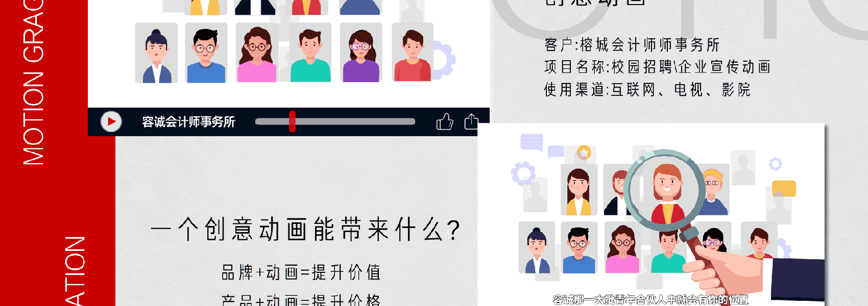Select avatar of man with glasses in blue
The image size is (868, 306).
click(206, 53)
